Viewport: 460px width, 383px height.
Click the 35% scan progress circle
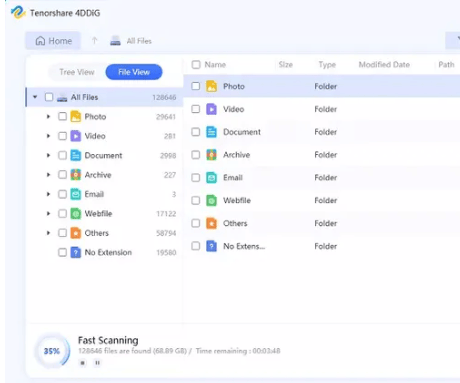pos(52,351)
